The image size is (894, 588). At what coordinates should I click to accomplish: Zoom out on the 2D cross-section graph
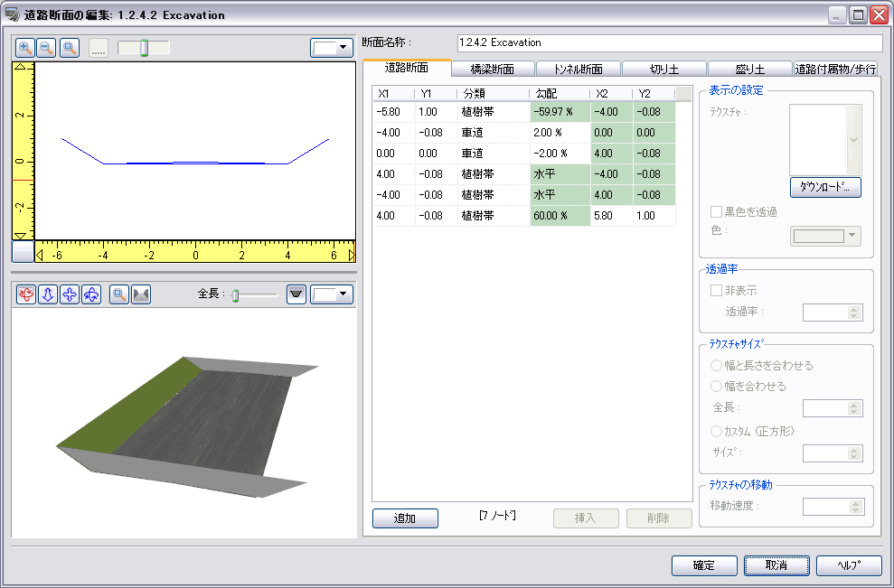coord(46,48)
